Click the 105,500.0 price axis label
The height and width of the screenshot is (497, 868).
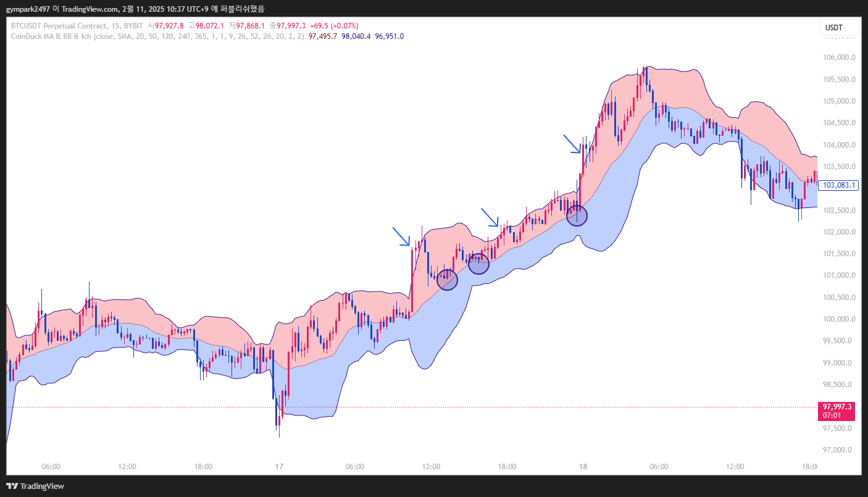click(840, 80)
